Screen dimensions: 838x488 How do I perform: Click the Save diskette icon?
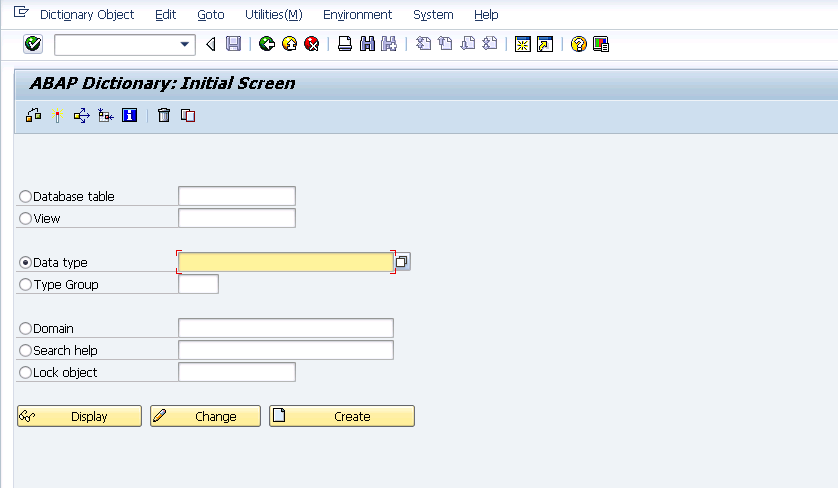pyautogui.click(x=234, y=44)
